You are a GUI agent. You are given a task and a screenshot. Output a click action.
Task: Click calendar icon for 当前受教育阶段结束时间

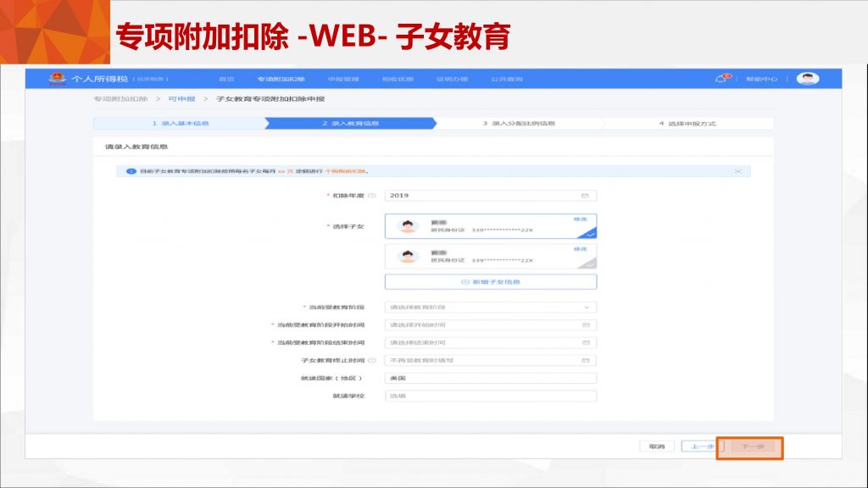[x=584, y=342]
